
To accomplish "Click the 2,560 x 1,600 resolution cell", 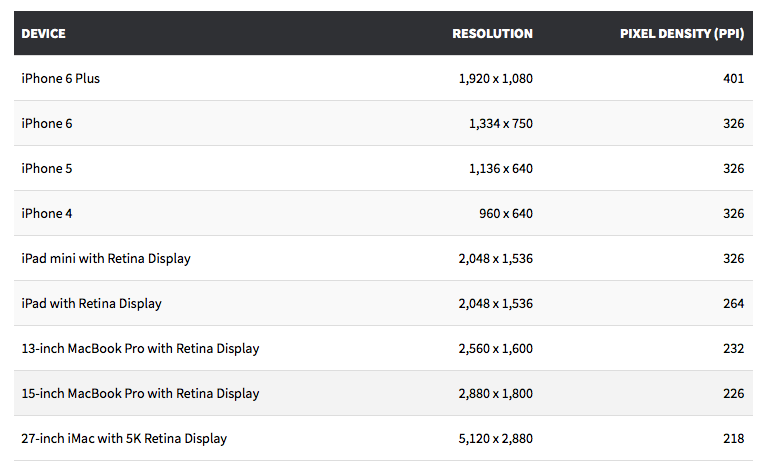I will tap(495, 349).
